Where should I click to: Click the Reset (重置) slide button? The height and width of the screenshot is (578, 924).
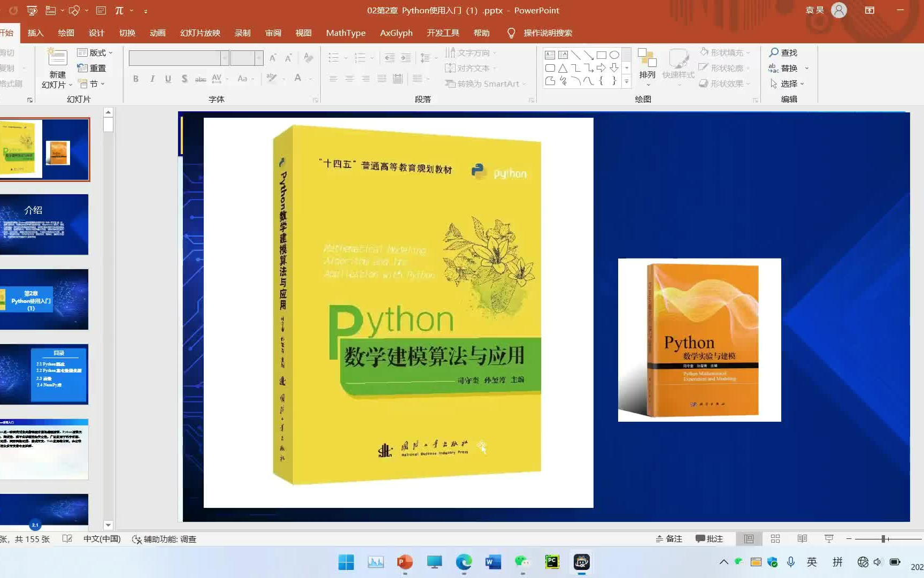91,68
